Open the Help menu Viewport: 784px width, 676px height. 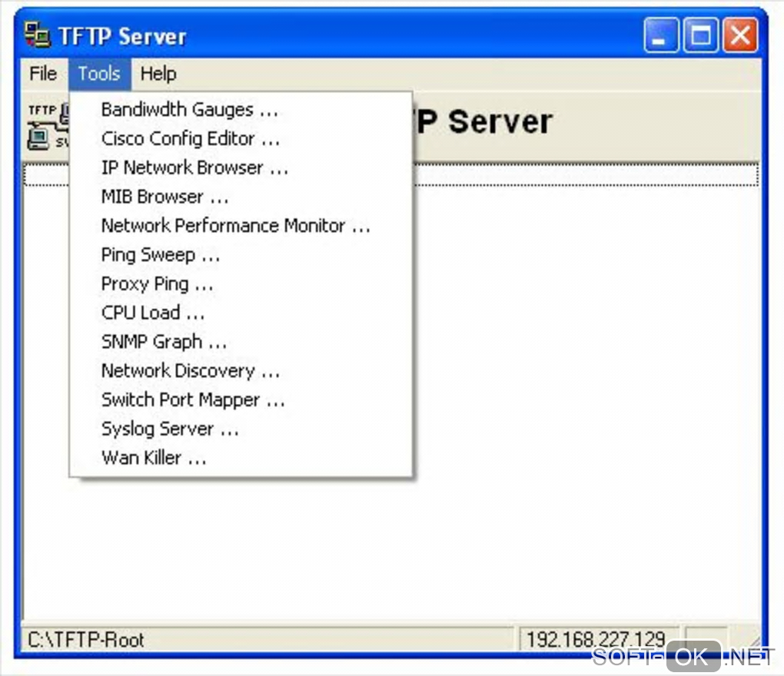(x=158, y=74)
